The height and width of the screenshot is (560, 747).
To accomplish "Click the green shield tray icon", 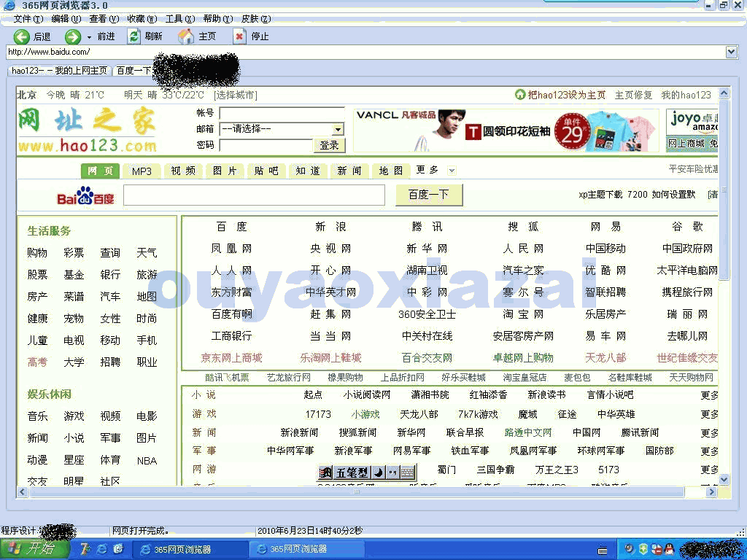I will pos(643,549).
